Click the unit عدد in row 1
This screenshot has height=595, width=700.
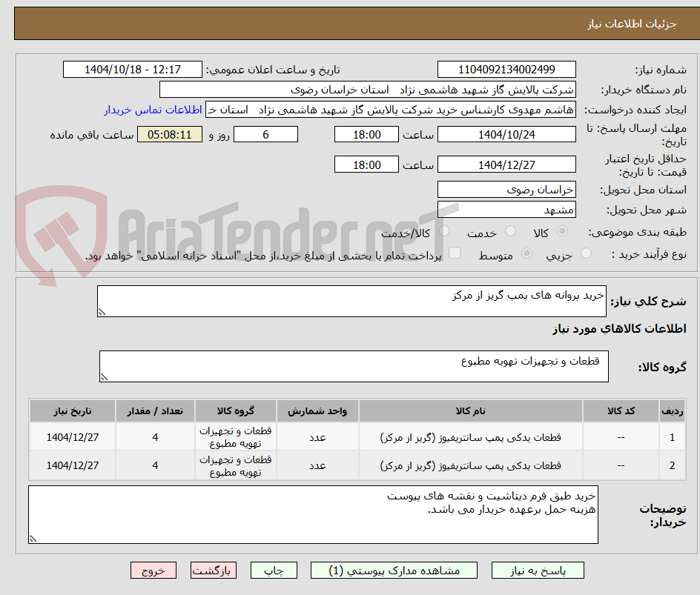[x=317, y=438]
